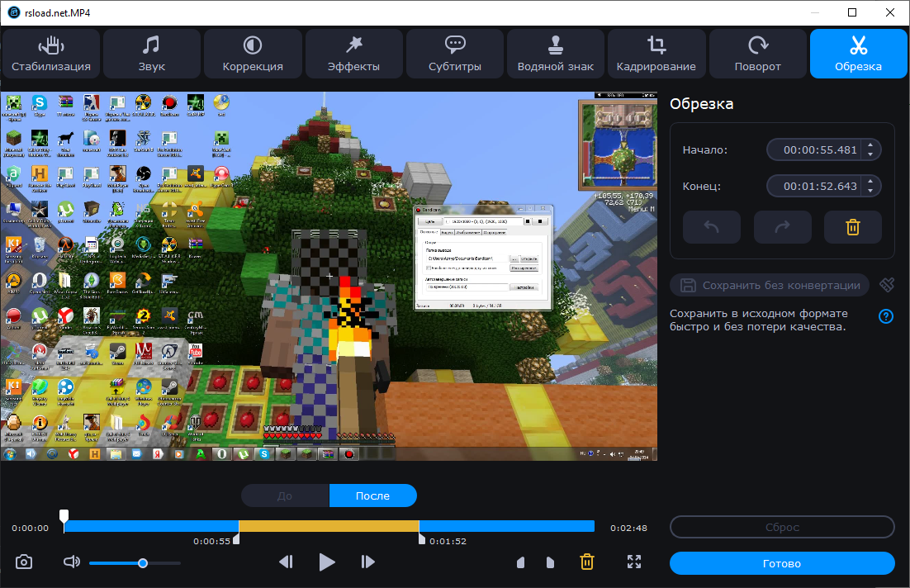Click the Сброс button
This screenshot has width=910, height=588.
coord(782,527)
